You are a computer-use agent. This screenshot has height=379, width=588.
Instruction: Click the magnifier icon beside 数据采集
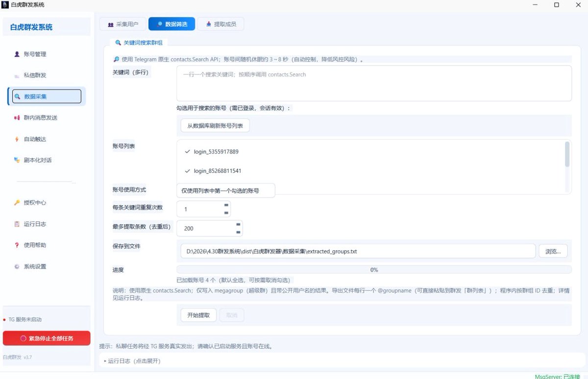click(17, 96)
